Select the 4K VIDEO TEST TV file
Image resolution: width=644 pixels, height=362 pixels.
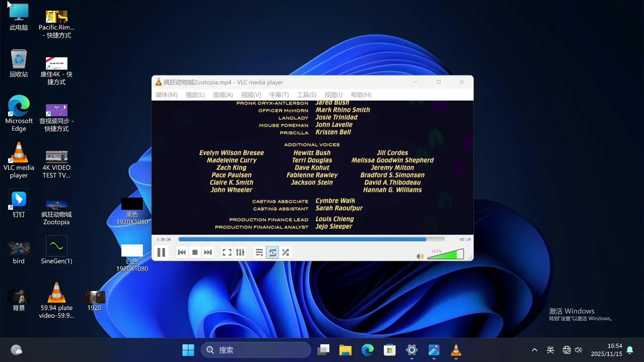click(x=56, y=164)
